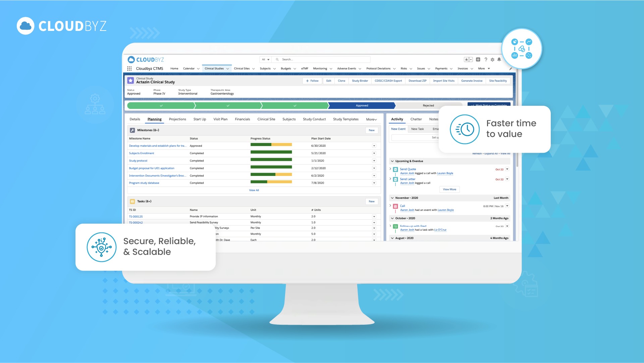Click the search magnifier icon
The image size is (644, 363).
[x=277, y=59]
